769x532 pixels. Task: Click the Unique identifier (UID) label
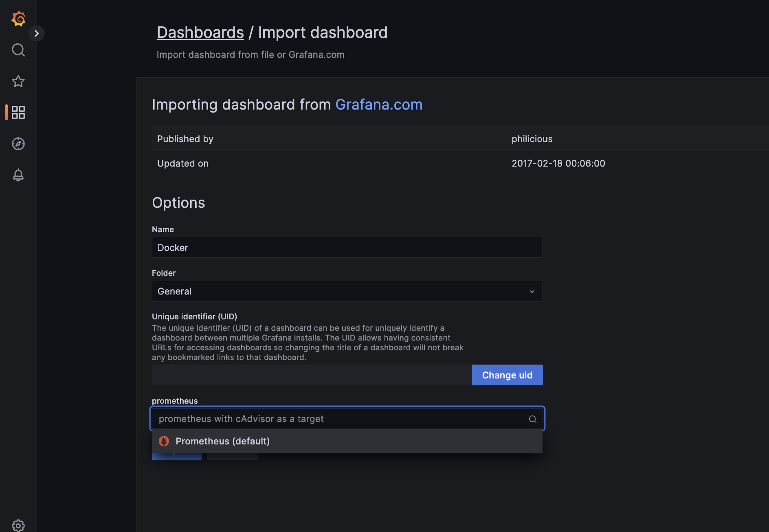click(x=194, y=317)
